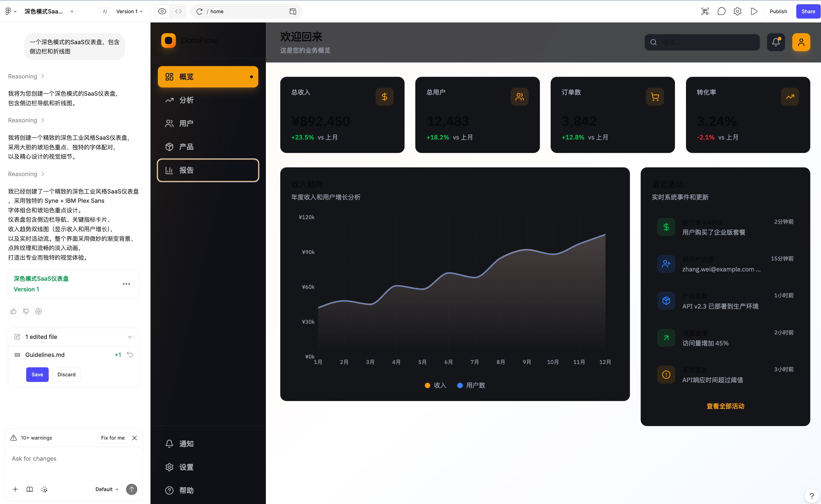Click the 总收入 dollar icon
821x504 pixels.
384,97
